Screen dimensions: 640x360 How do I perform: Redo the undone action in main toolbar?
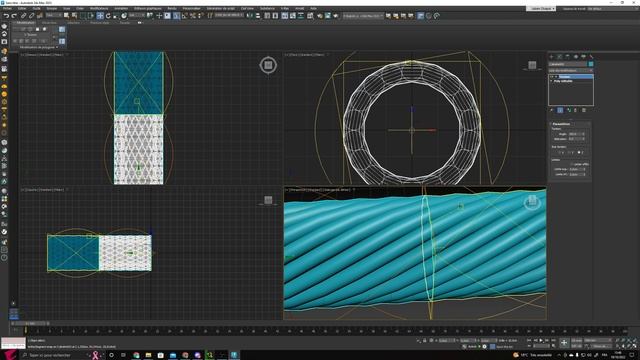tap(14, 16)
